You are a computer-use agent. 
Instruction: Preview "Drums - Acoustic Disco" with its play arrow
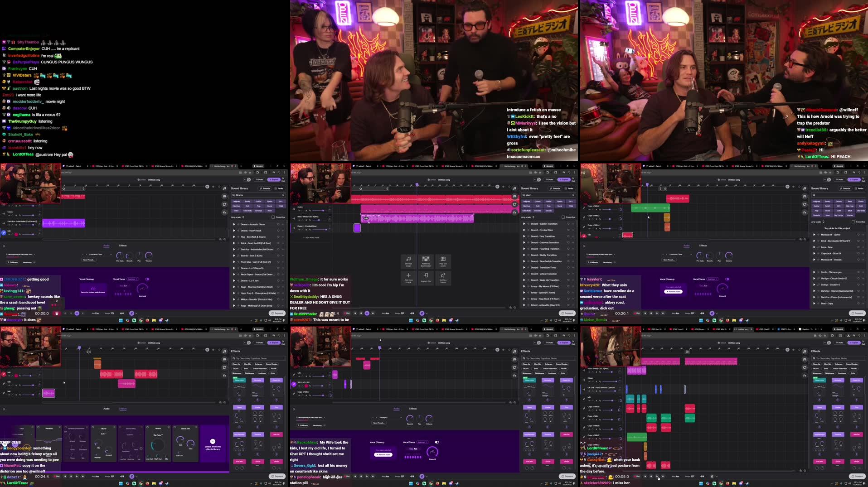tap(234, 224)
